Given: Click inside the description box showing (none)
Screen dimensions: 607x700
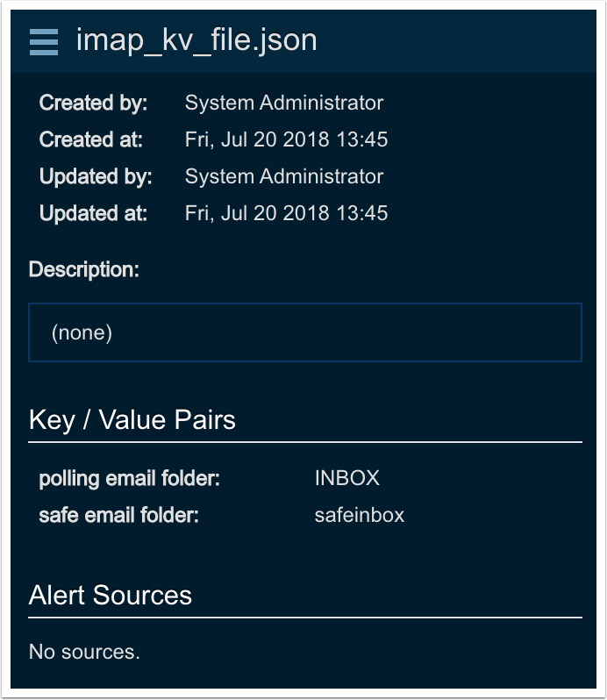Looking at the screenshot, I should (x=304, y=332).
